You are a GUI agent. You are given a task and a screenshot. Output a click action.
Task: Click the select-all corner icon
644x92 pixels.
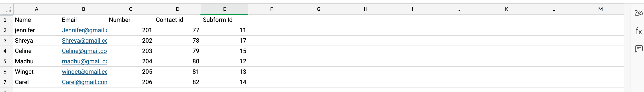click(x=8, y=10)
